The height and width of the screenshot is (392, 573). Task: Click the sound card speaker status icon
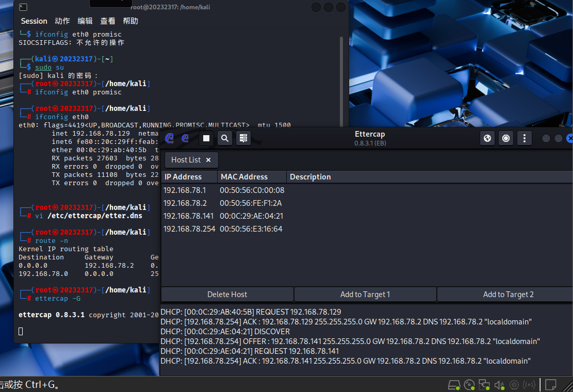(499, 385)
